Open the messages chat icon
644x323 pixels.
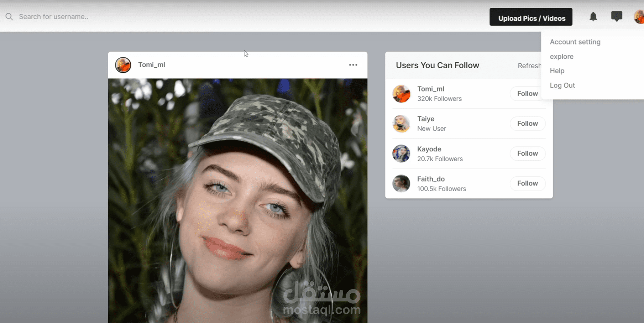(x=617, y=16)
